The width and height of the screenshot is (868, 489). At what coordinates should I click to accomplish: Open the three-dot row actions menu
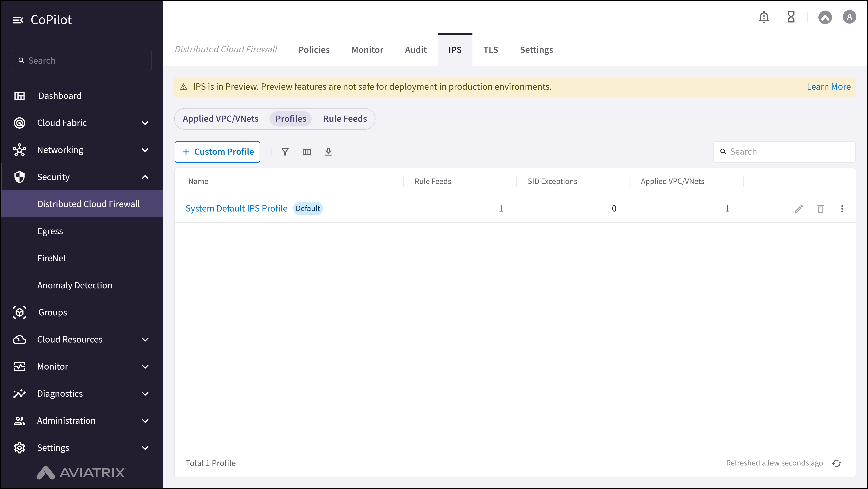[842, 209]
